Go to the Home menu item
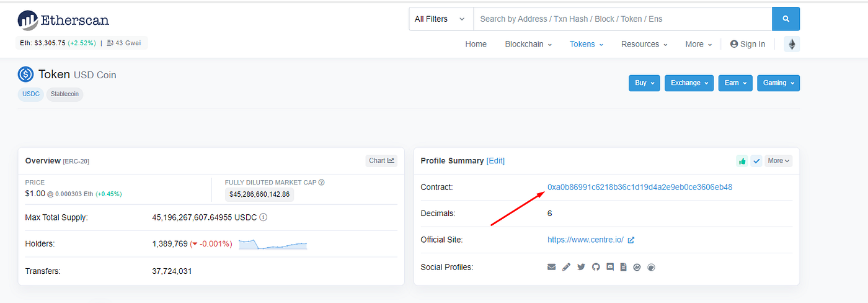 pos(476,44)
